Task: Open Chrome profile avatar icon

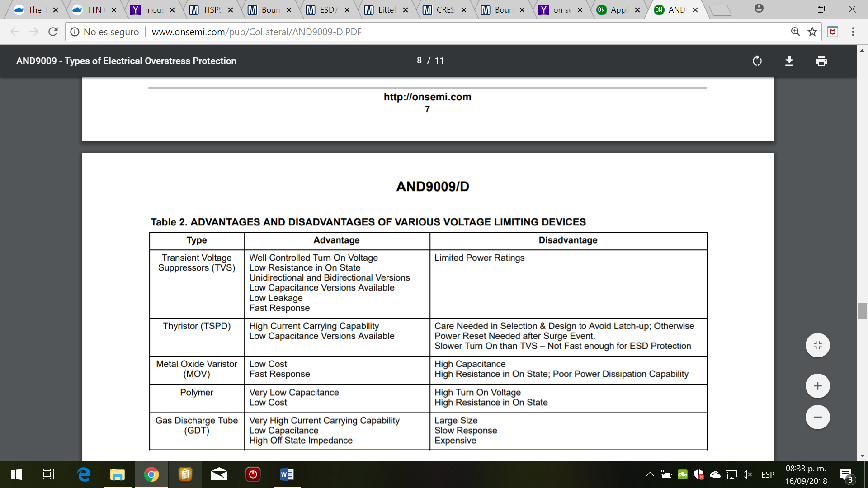Action: [759, 9]
